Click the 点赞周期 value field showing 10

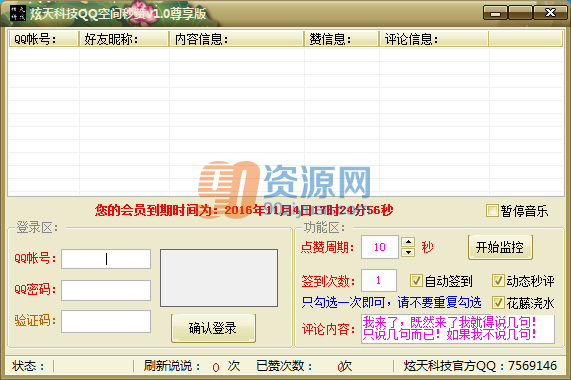click(380, 247)
